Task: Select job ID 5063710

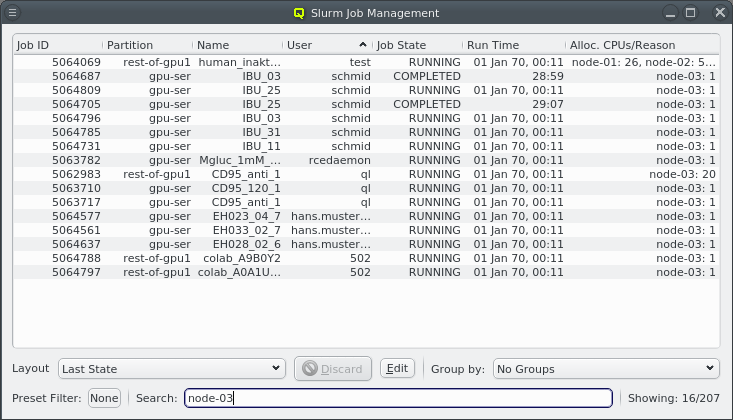Action: pos(76,188)
